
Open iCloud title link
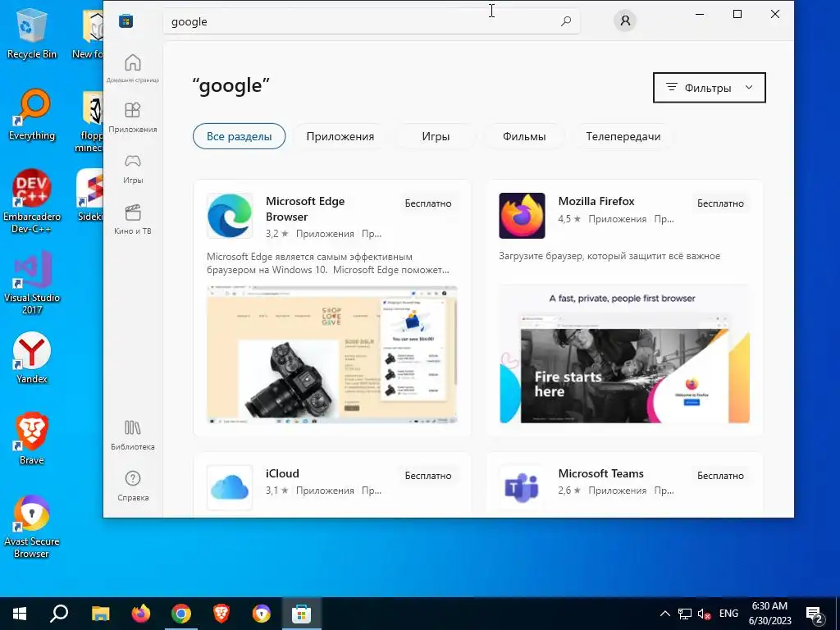pyautogui.click(x=282, y=473)
